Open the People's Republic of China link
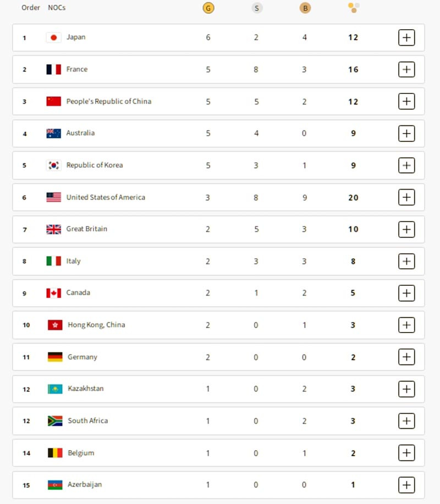 (108, 101)
